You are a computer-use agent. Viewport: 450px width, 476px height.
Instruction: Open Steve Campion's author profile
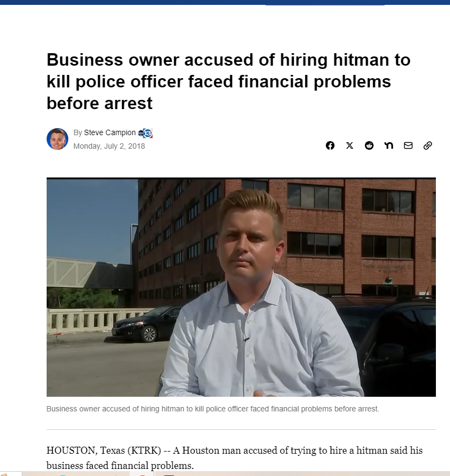point(110,132)
